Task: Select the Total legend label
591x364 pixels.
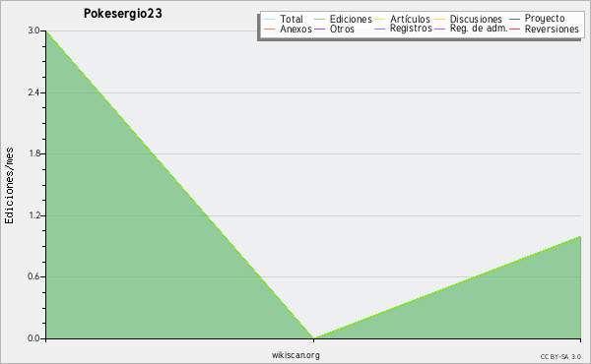Action: pyautogui.click(x=292, y=20)
